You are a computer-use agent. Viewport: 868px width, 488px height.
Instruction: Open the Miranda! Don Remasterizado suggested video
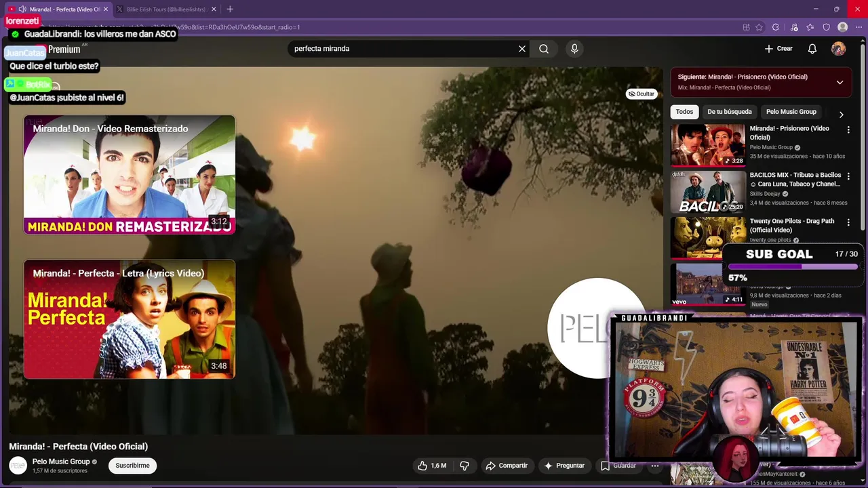(130, 175)
